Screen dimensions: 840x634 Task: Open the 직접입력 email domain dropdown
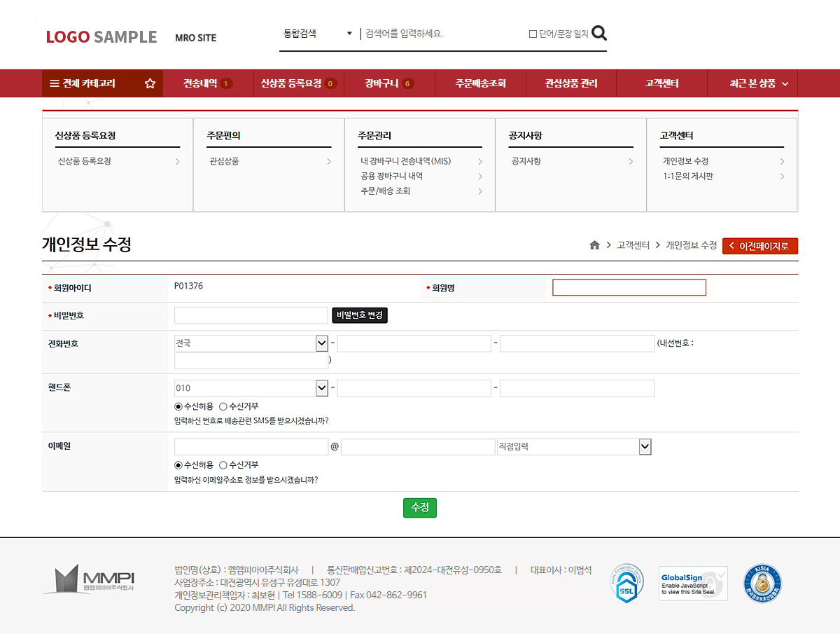pos(574,447)
